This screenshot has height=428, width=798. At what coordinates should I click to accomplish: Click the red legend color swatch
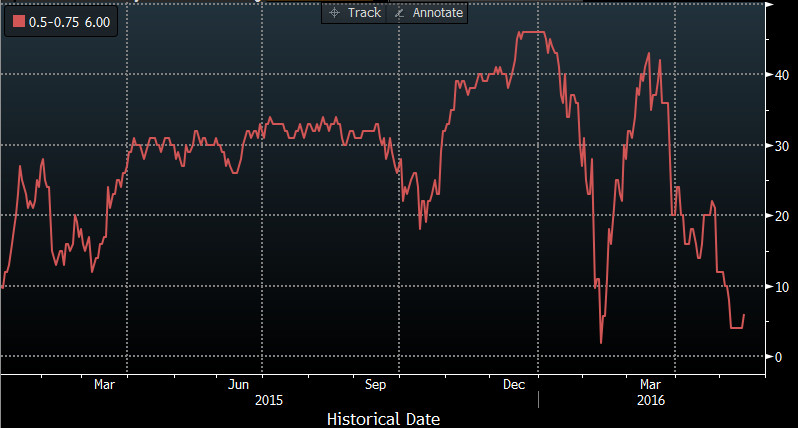click(x=19, y=21)
